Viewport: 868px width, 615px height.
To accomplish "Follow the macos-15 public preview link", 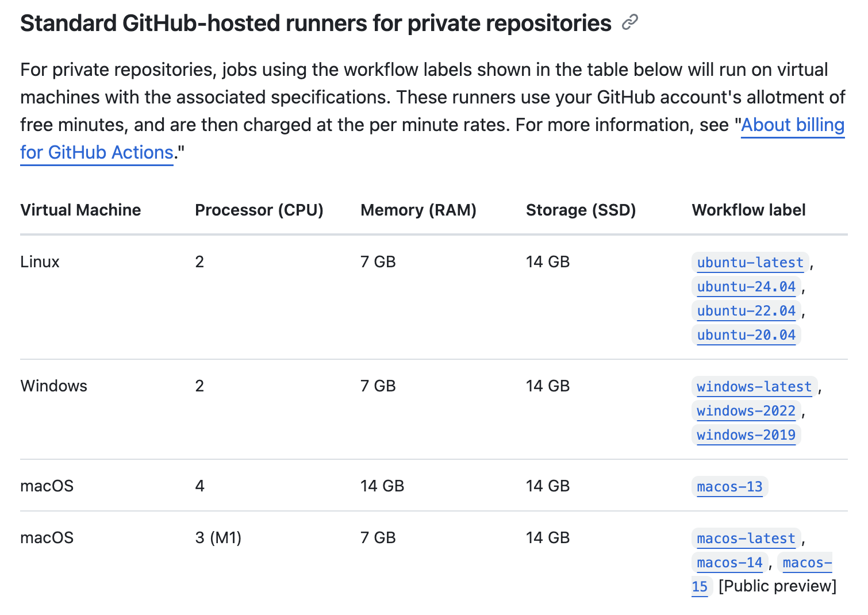I will (x=807, y=563).
